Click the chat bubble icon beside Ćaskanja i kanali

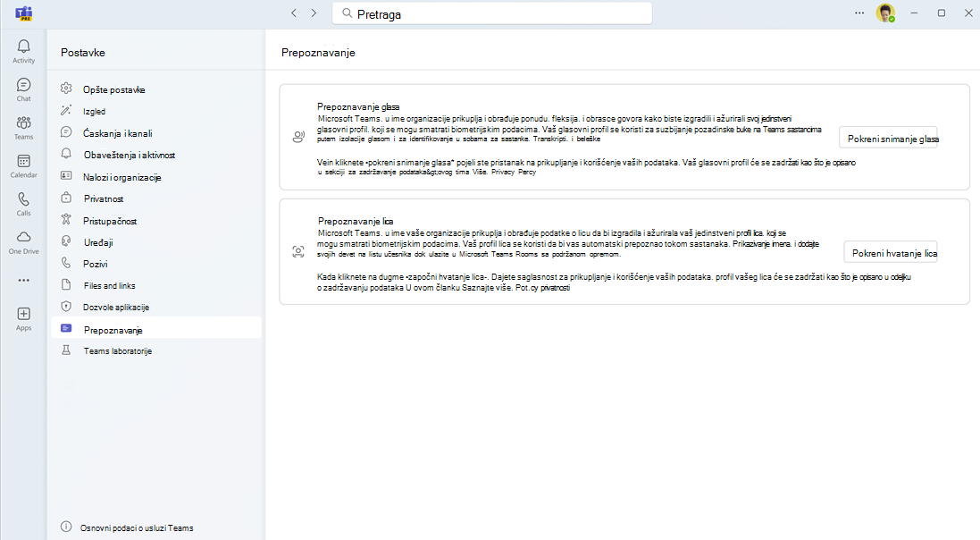coord(66,132)
